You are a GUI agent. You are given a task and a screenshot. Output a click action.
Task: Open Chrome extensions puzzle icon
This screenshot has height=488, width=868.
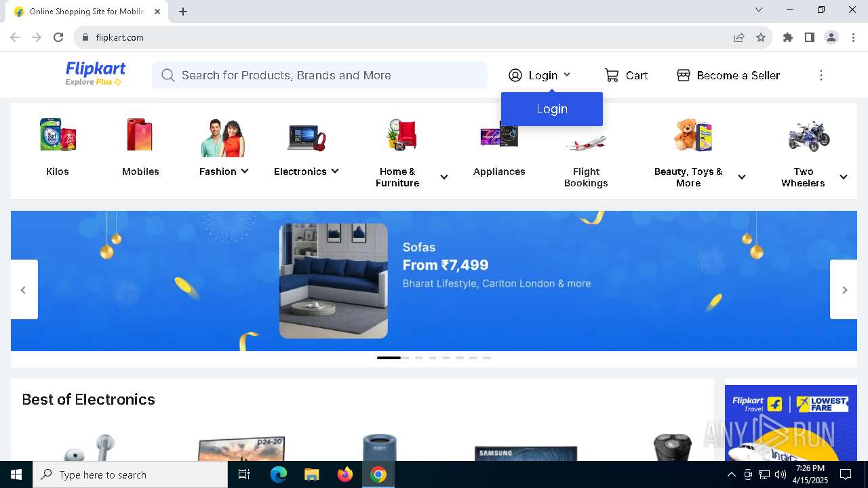point(787,37)
